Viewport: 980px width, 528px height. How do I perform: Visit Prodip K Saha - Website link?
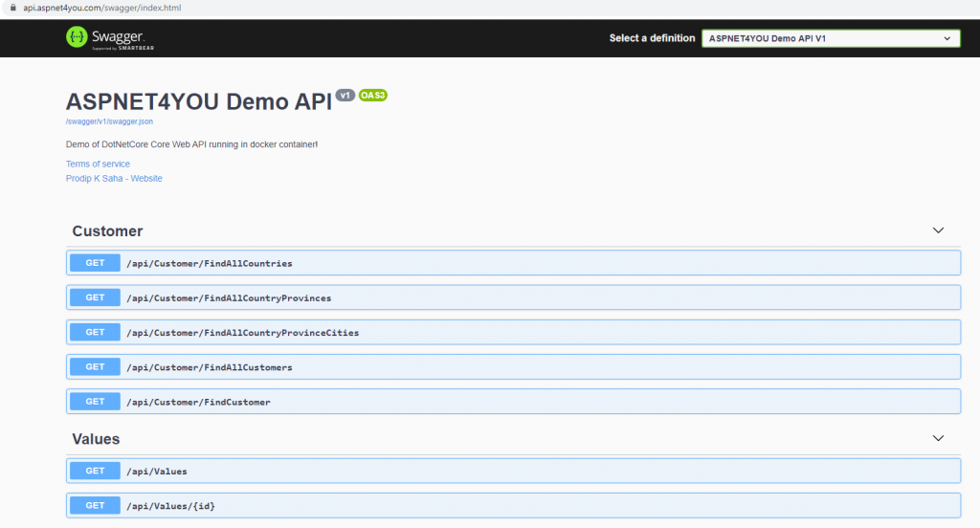coord(114,178)
